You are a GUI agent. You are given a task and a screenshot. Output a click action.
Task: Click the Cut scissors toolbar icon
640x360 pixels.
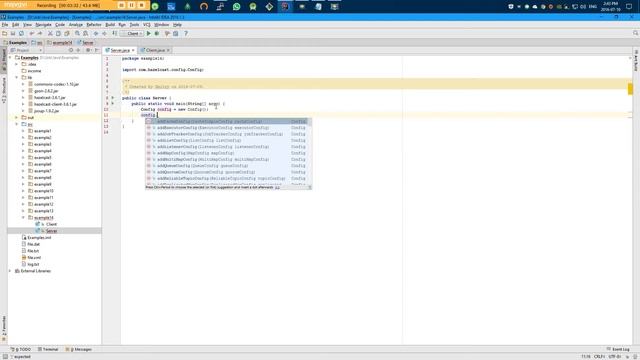pyautogui.click(x=50, y=33)
